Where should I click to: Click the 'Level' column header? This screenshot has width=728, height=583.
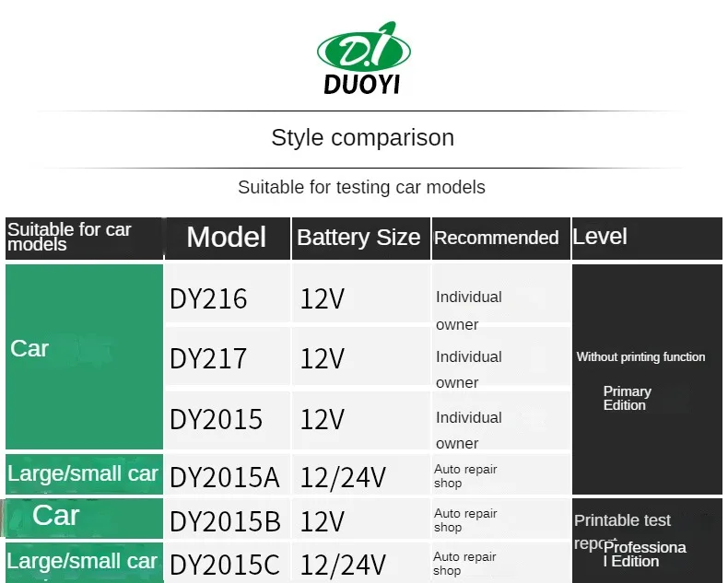point(647,239)
